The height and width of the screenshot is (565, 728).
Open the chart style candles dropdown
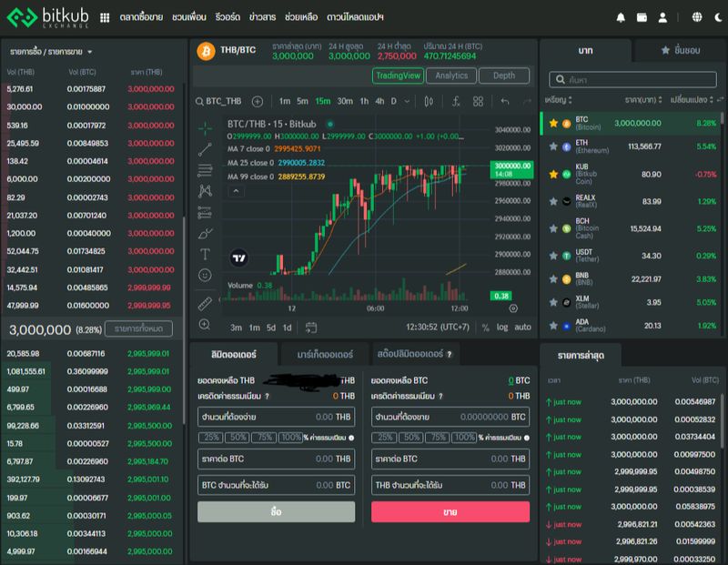point(429,101)
